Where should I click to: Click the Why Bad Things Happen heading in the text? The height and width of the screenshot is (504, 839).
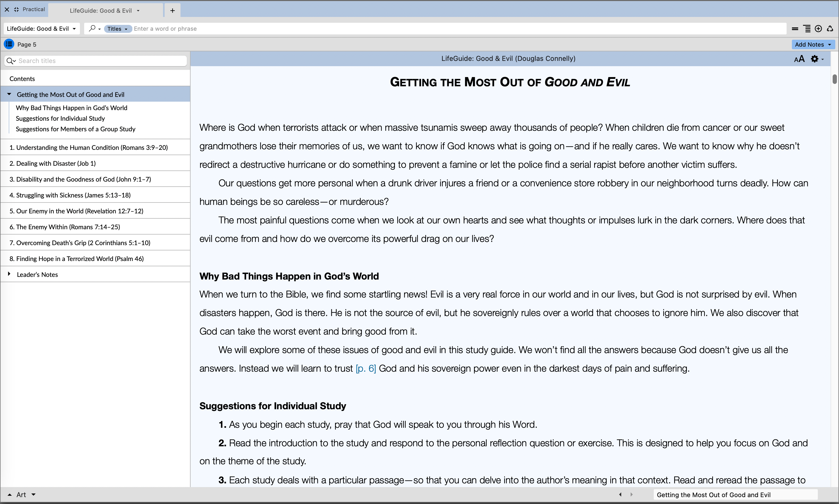(x=289, y=276)
